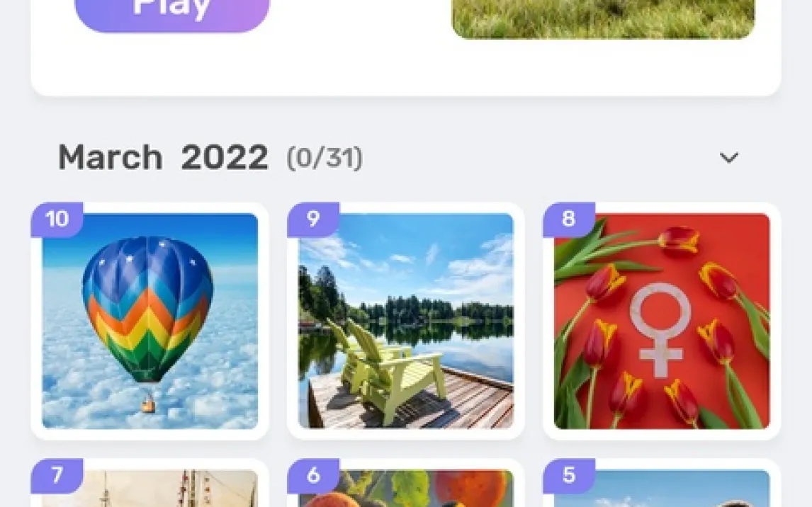The width and height of the screenshot is (812, 507).
Task: Click the day 6 badge
Action: click(x=312, y=475)
